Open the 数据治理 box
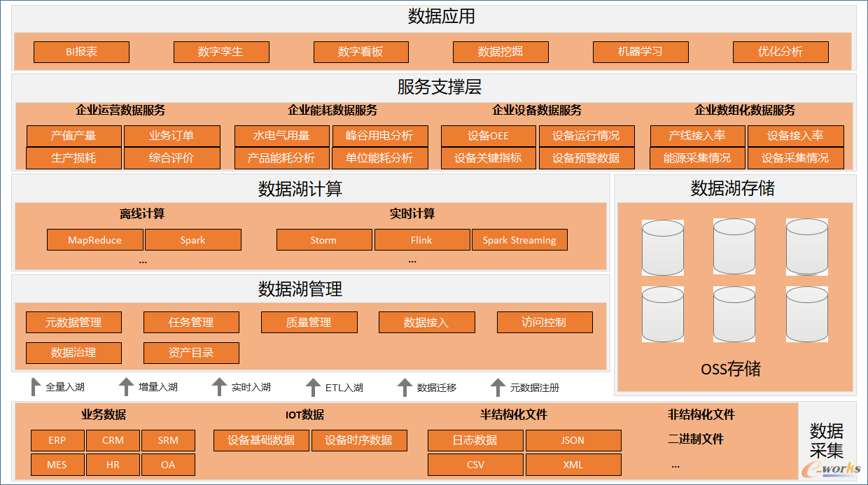This screenshot has width=868, height=485. click(x=73, y=353)
